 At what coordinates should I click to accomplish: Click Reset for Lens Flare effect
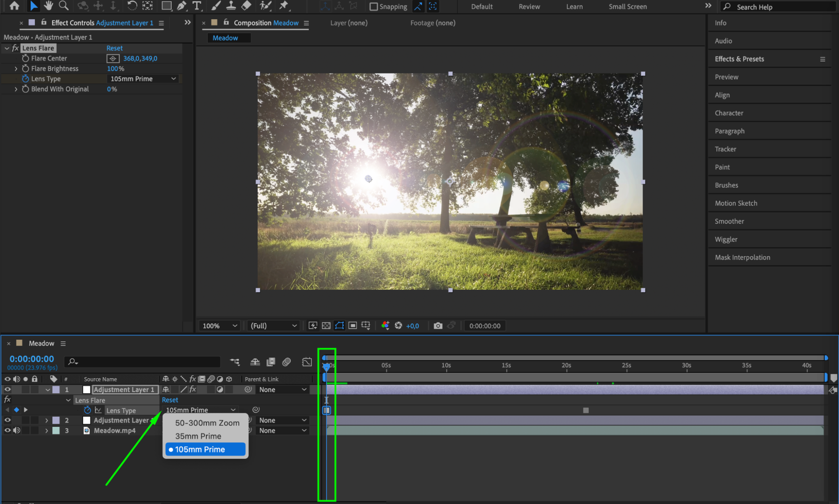pos(115,48)
